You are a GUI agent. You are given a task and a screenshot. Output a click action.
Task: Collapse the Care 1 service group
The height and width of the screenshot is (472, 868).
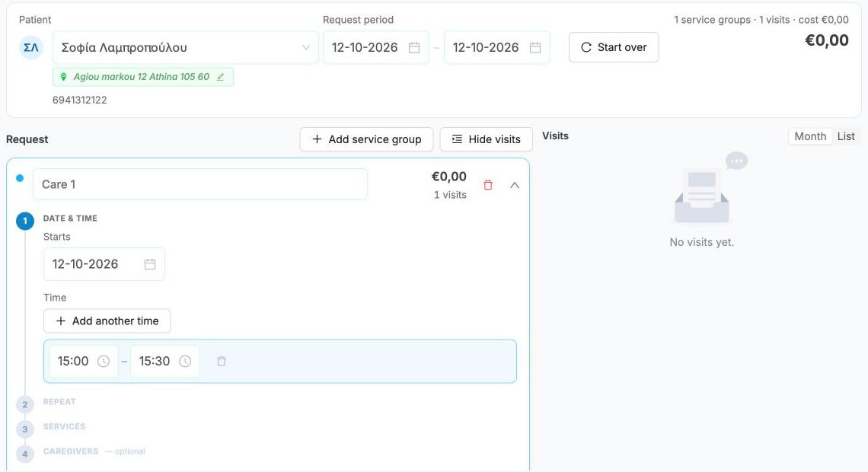514,185
